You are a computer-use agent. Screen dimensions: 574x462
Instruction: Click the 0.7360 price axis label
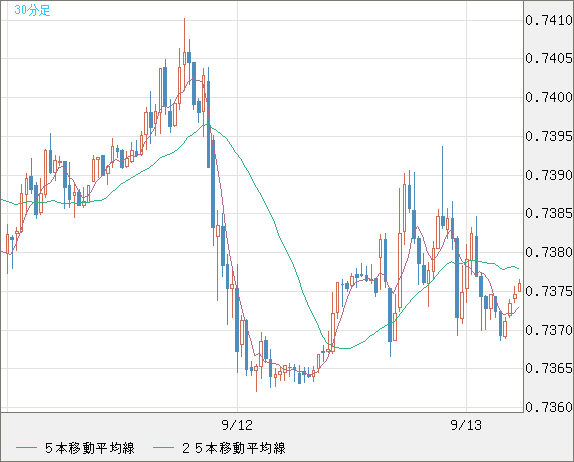coord(549,407)
